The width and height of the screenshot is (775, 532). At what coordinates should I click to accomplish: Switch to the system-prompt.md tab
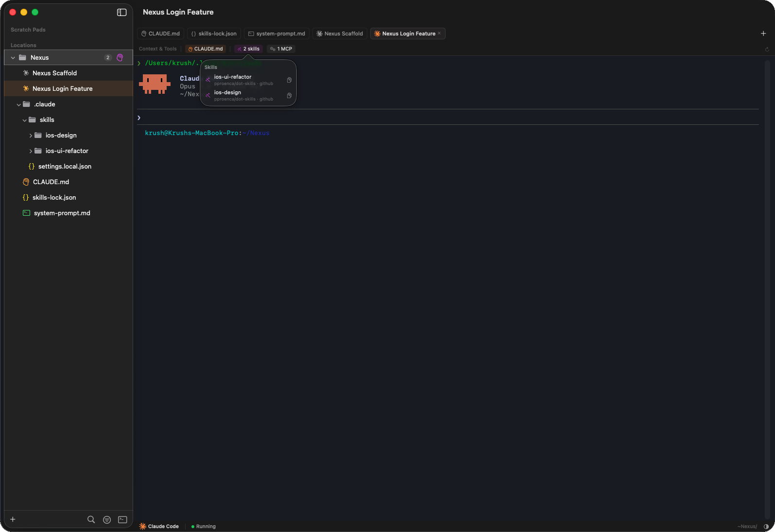[x=276, y=34]
